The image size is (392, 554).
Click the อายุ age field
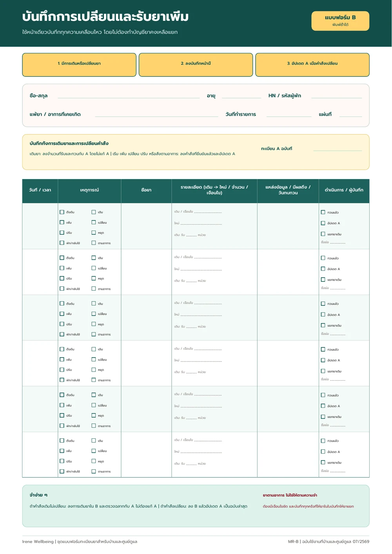coord(241,95)
